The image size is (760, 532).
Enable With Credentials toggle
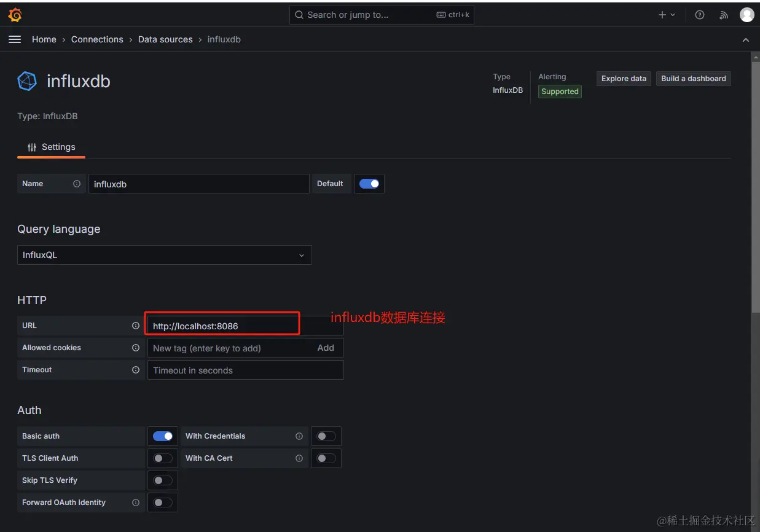[326, 436]
